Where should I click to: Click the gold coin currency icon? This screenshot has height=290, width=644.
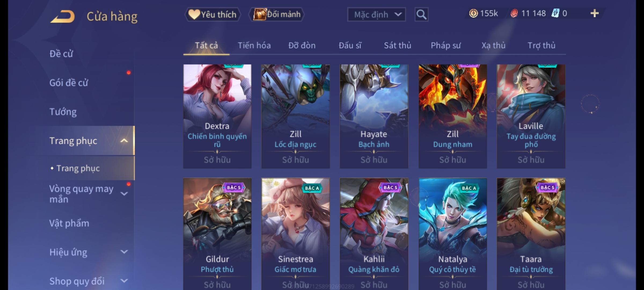(x=473, y=13)
